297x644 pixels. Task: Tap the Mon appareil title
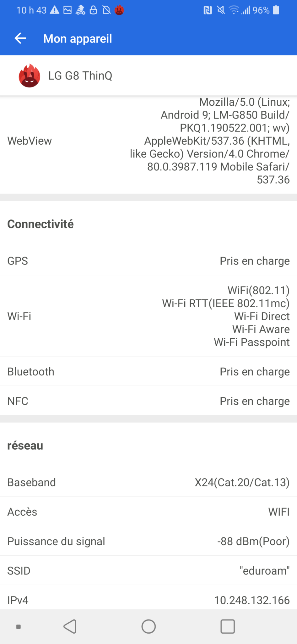point(78,39)
